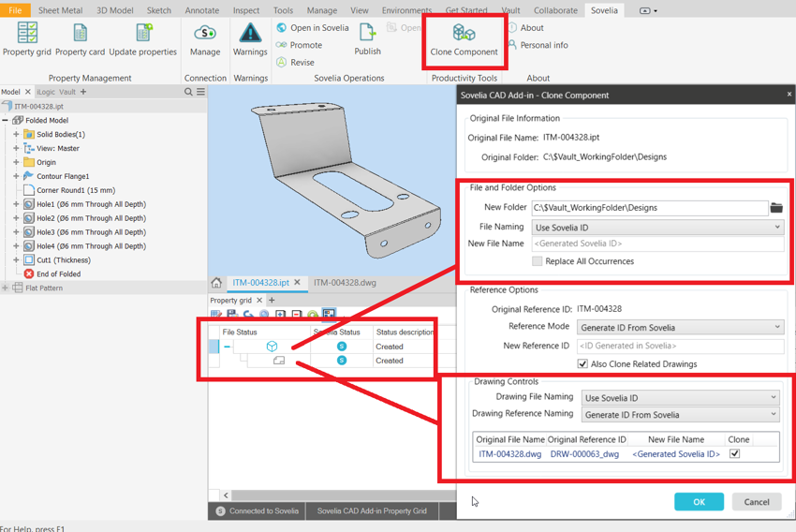The height and width of the screenshot is (532, 796).
Task: Click Connected to Sovelia status button
Action: [x=257, y=511]
